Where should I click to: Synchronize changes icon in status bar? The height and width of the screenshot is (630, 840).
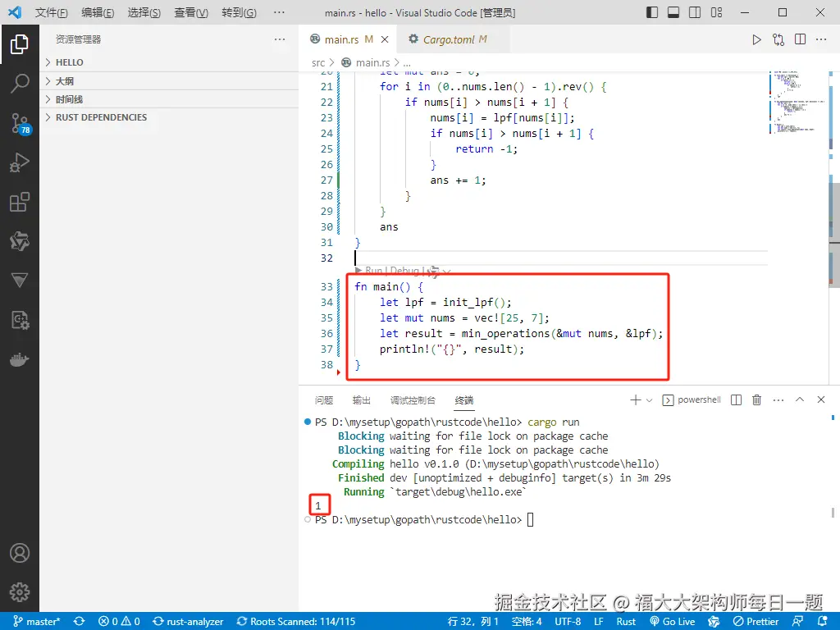80,622
